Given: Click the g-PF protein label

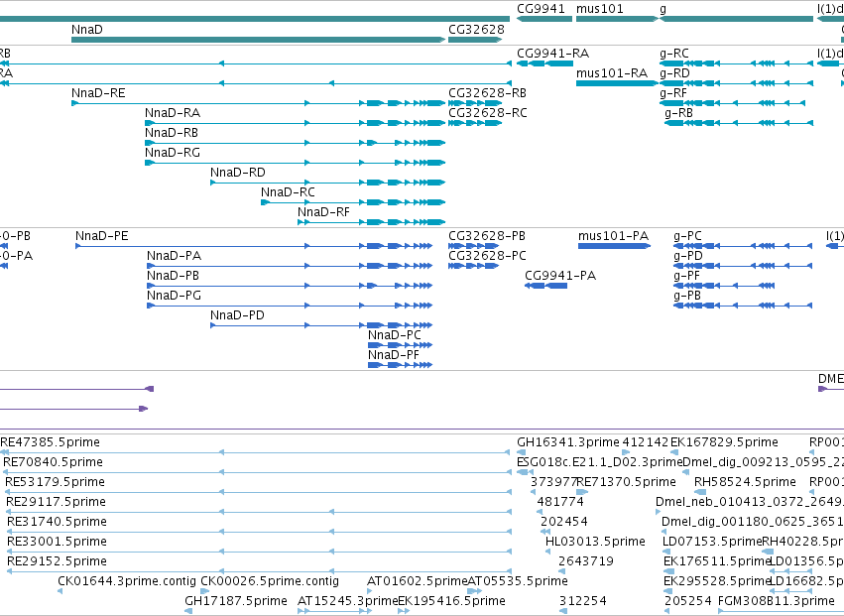Looking at the screenshot, I should (x=687, y=276).
